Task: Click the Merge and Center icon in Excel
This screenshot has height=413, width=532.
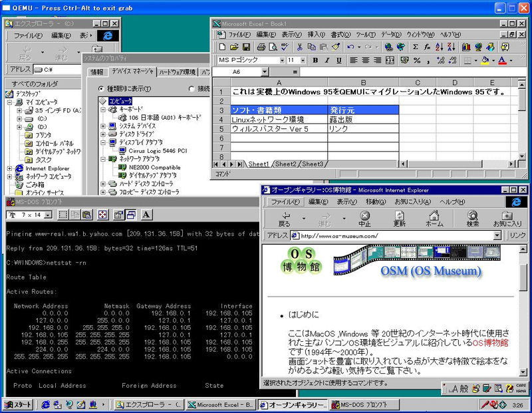Action: point(390,61)
